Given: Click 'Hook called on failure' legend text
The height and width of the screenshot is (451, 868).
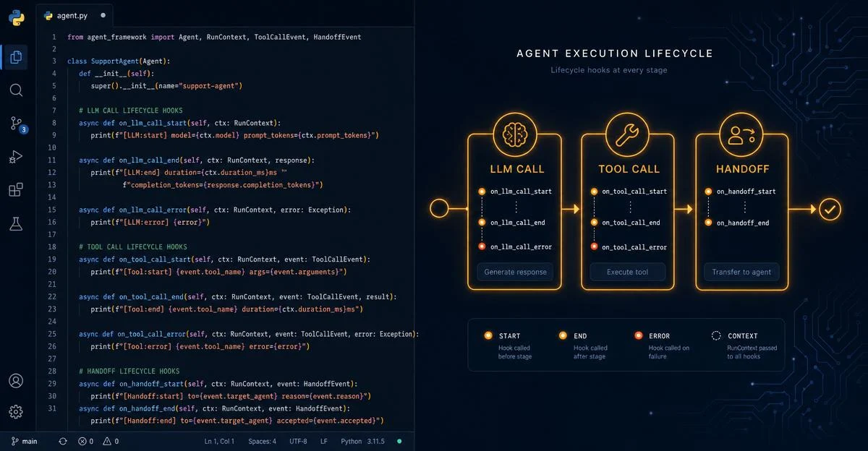Looking at the screenshot, I should (669, 352).
